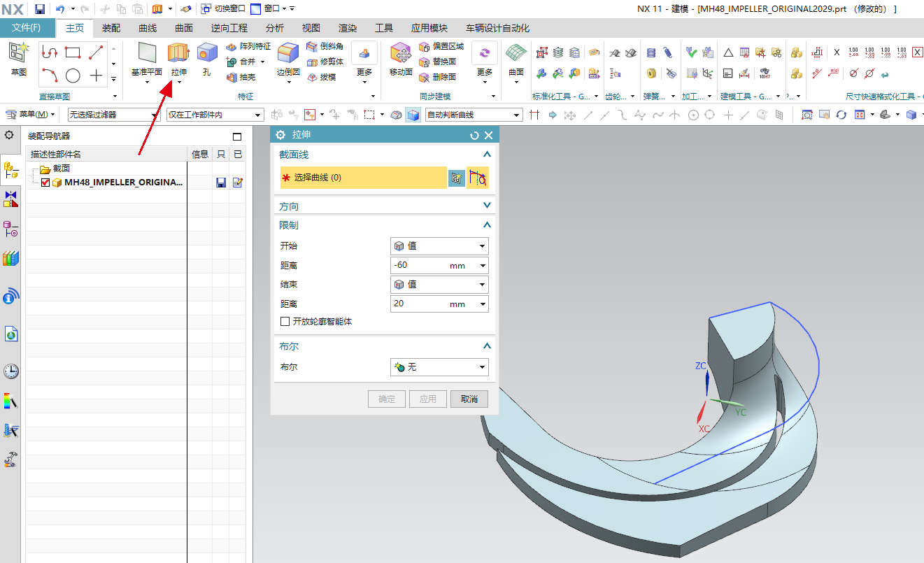Open the 布尔 type dropdown
Image resolution: width=924 pixels, height=563 pixels.
click(439, 367)
